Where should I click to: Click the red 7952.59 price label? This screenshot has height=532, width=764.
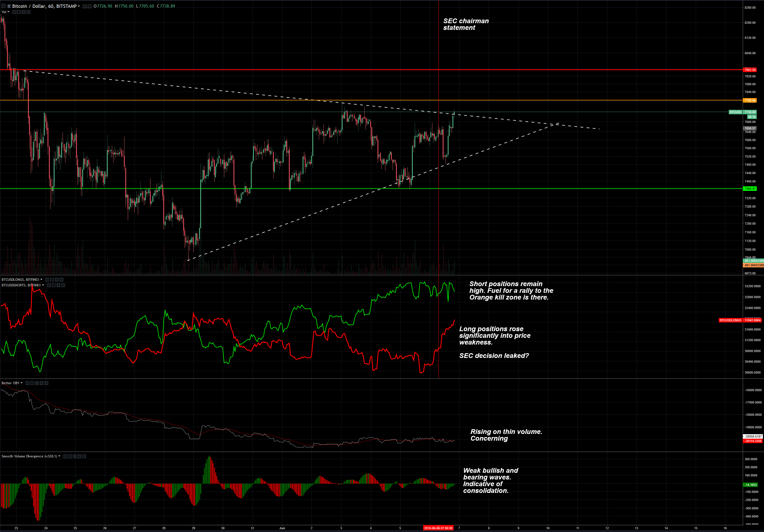(x=750, y=70)
